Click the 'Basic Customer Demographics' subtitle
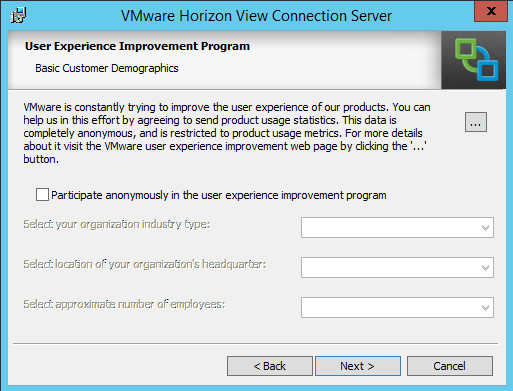 [107, 68]
